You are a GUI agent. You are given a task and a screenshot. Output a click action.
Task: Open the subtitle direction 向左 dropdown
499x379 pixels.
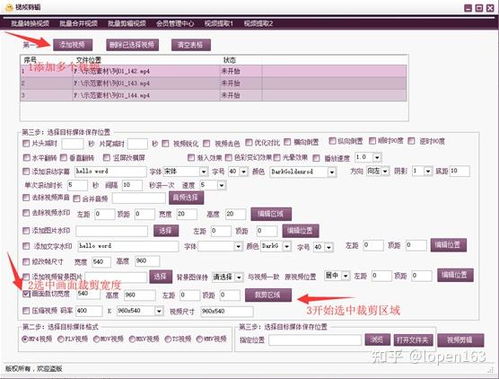[x=386, y=171]
